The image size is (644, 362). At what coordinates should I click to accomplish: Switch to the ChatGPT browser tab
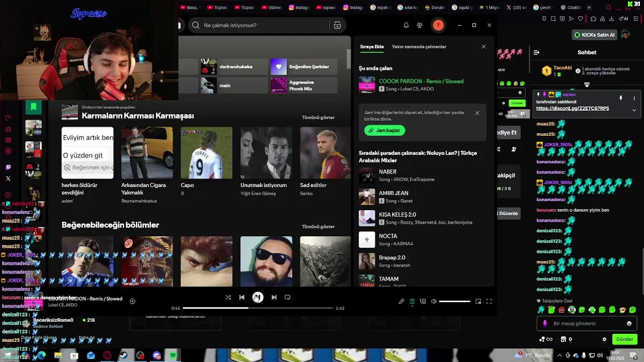tap(571, 8)
